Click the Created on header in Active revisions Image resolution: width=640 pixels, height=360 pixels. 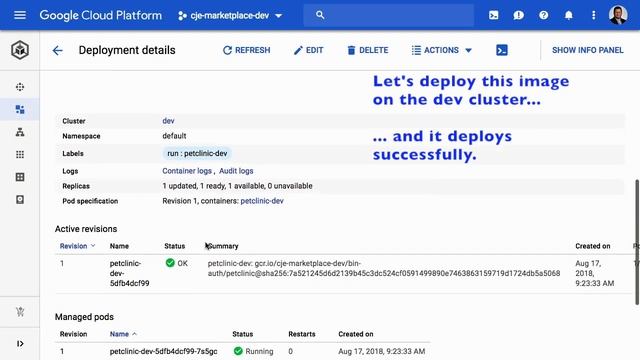(593, 246)
